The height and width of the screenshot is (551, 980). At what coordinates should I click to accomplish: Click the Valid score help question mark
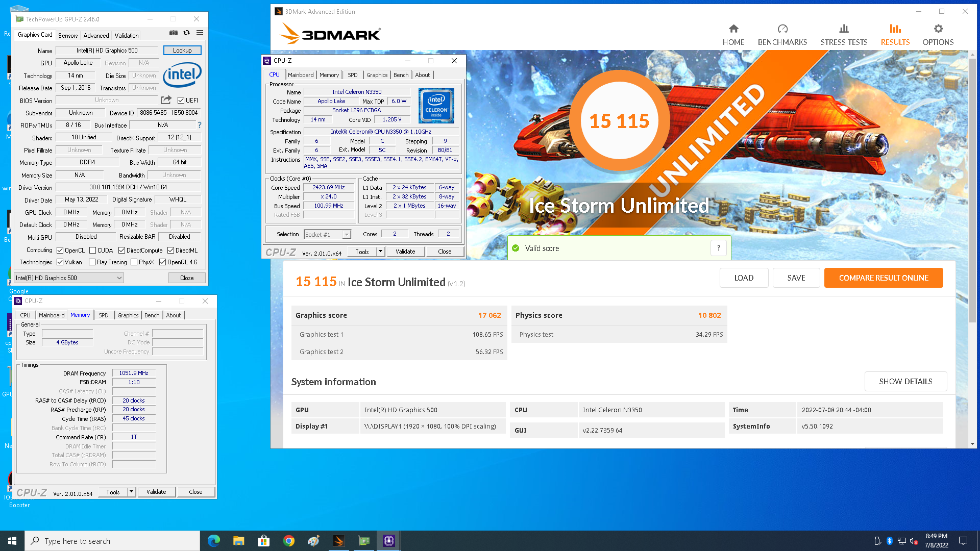(718, 248)
